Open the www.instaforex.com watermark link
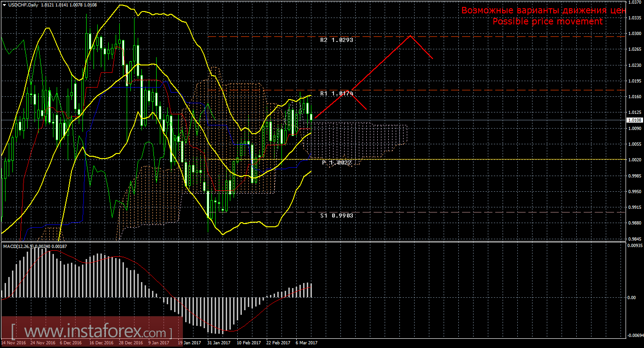Viewport: 644px width, 348px height. click(x=91, y=332)
